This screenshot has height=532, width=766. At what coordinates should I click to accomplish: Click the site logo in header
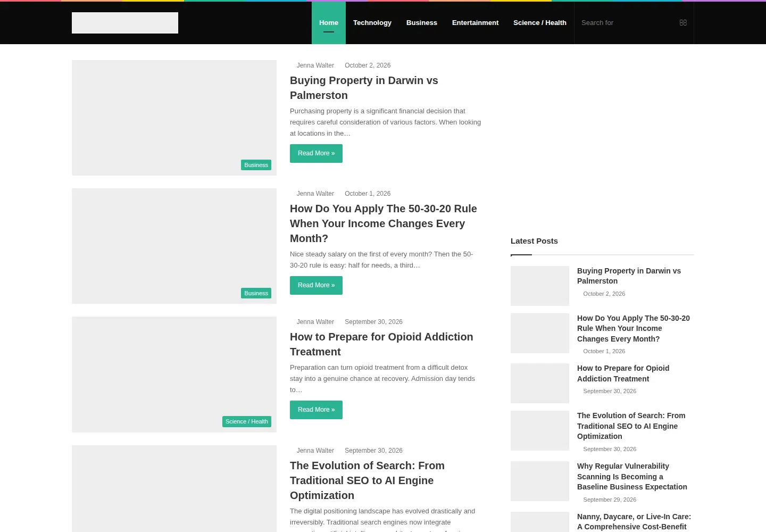pyautogui.click(x=125, y=23)
